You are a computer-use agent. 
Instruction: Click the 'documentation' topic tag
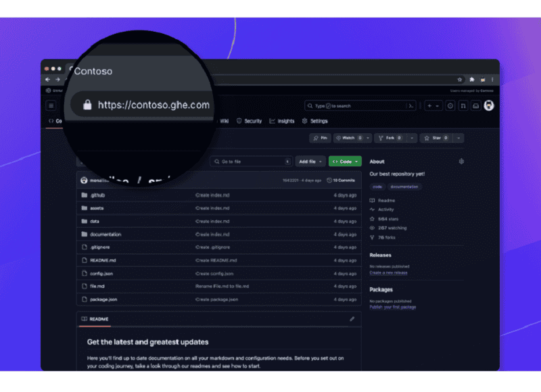pyautogui.click(x=404, y=187)
